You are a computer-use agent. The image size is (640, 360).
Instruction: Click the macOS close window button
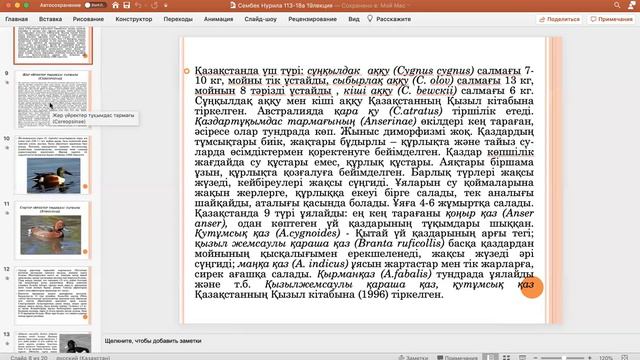point(8,5)
